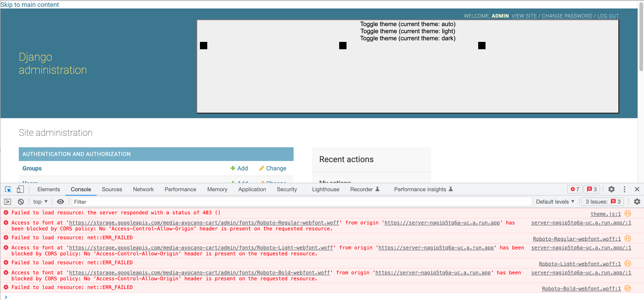
Task: Open the DevTools three-dot customize menu
Action: point(624,189)
